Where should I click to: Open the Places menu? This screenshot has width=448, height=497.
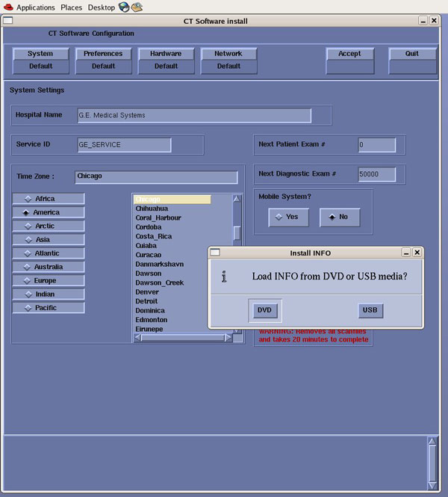pos(71,7)
